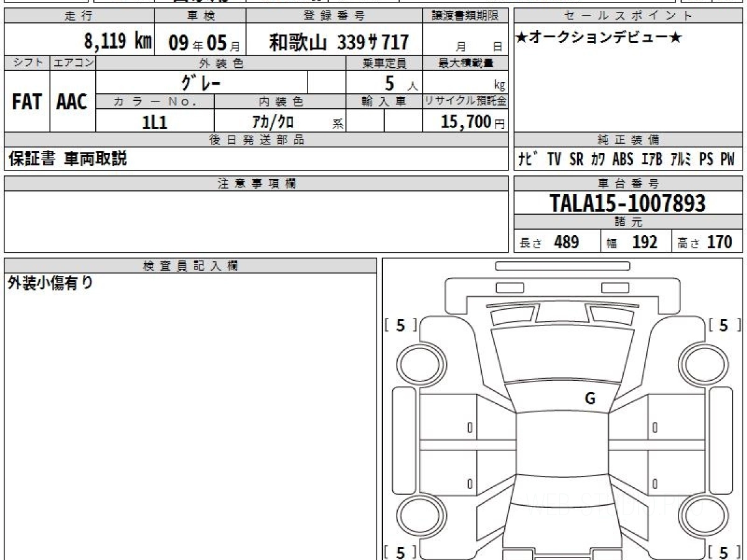This screenshot has width=747, height=560.
Task: Select the AAC air conditioner value
Action: (x=72, y=102)
